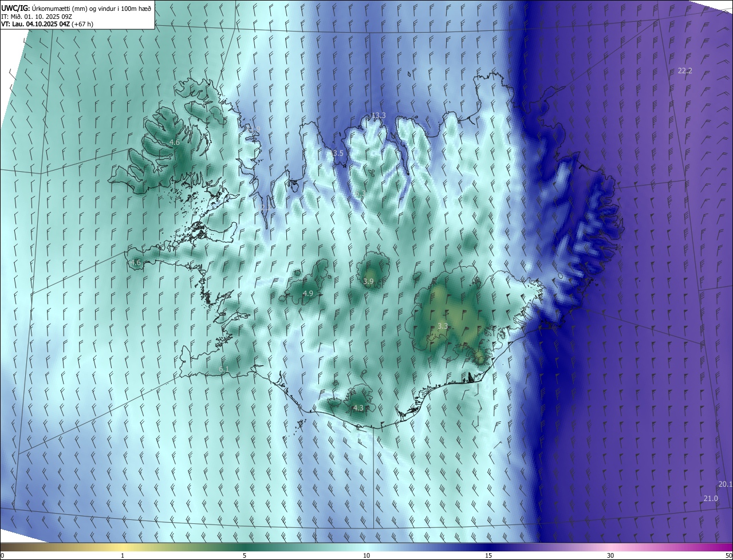This screenshot has width=733, height=560.
Task: Click the 11.9 value label
Action: [x=253, y=129]
